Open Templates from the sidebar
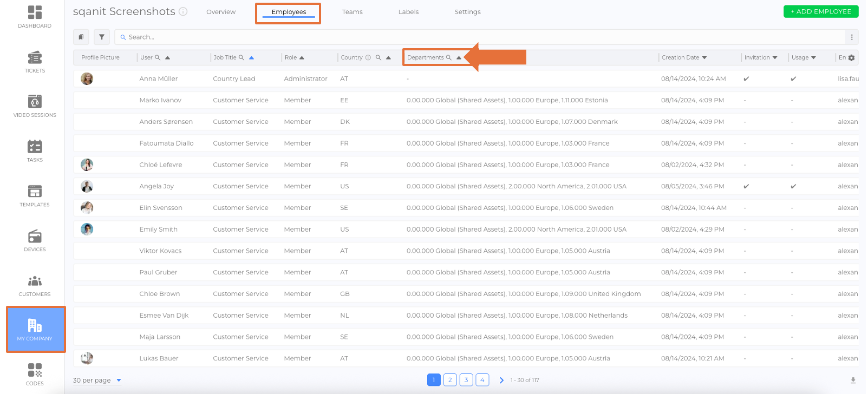868x394 pixels. (35, 195)
